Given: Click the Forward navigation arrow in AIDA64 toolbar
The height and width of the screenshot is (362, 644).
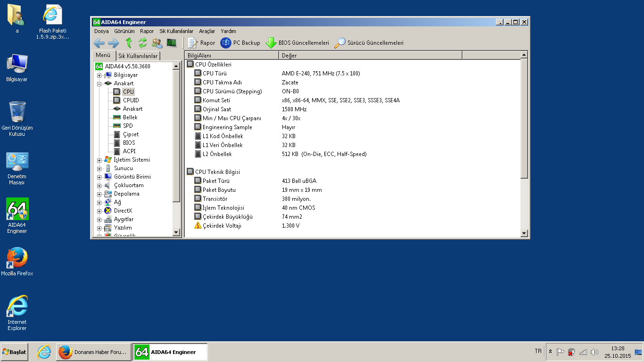Looking at the screenshot, I should click(x=114, y=43).
